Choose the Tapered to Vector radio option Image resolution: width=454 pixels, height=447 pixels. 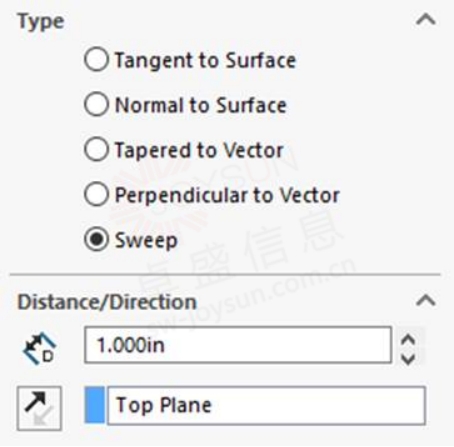(x=96, y=149)
